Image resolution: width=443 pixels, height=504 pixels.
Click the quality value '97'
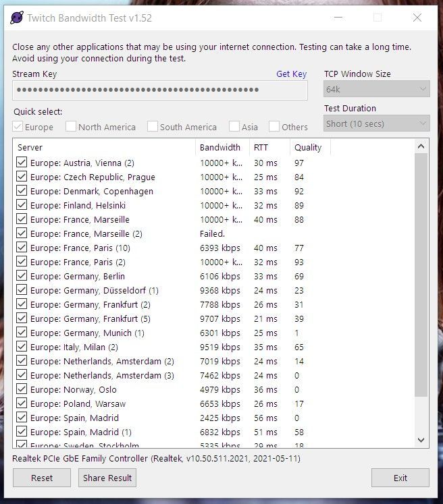[299, 163]
